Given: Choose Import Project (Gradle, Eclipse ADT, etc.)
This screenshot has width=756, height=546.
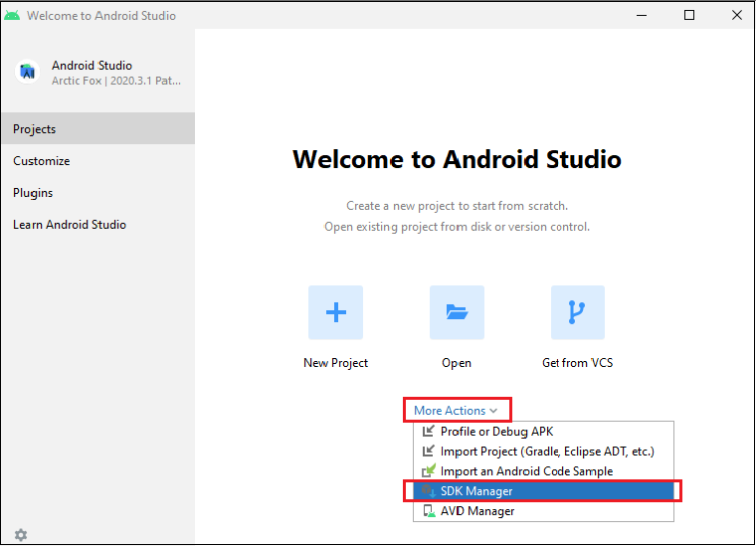Looking at the screenshot, I should point(543,452).
